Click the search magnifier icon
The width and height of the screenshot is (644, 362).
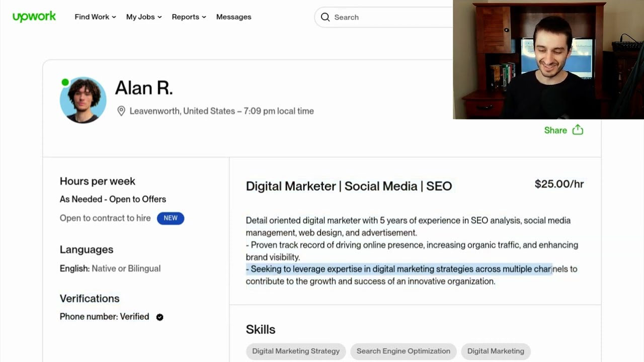click(326, 17)
